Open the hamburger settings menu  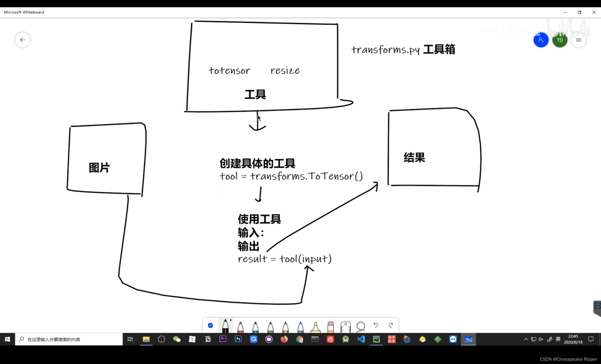click(x=578, y=40)
